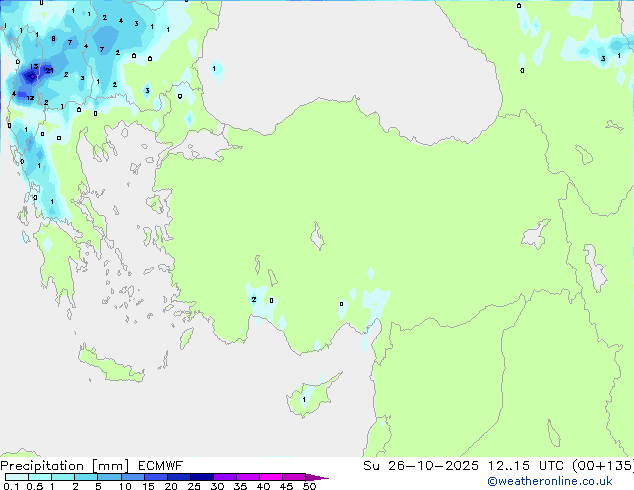Click the 10 mm blue legend swatch
Viewport: 634px width, 490px height.
[132, 478]
